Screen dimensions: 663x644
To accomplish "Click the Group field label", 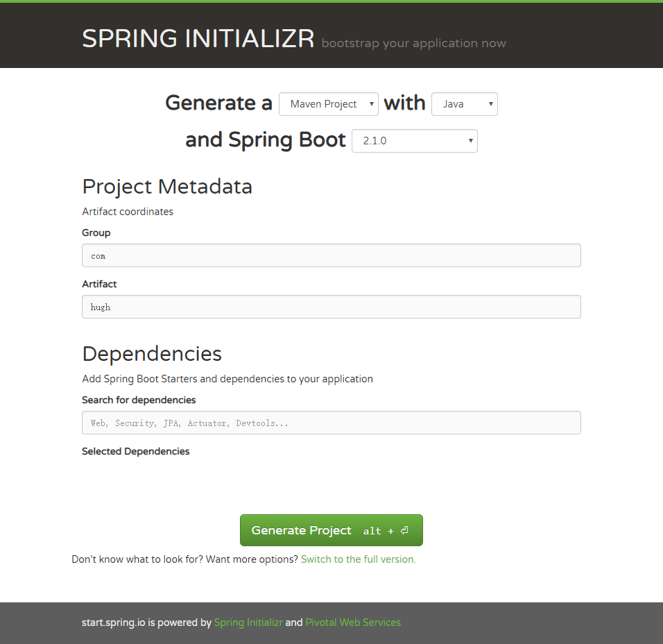I will tap(96, 232).
